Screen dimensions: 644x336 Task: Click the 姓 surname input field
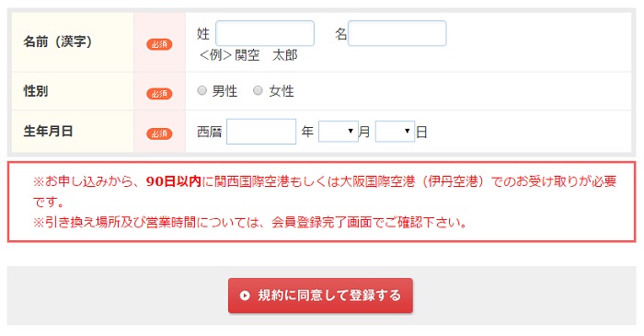(x=265, y=33)
